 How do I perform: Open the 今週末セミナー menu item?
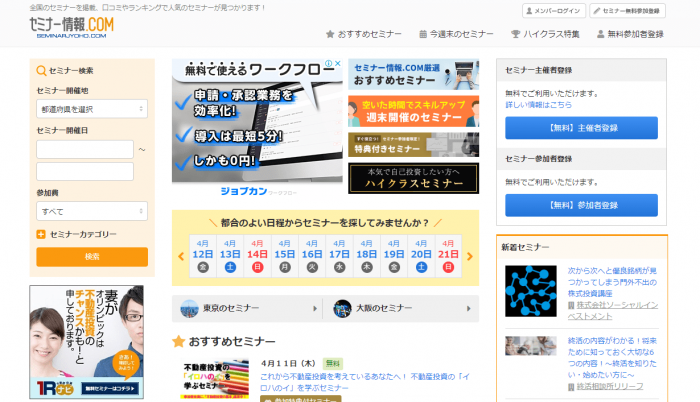(x=461, y=34)
